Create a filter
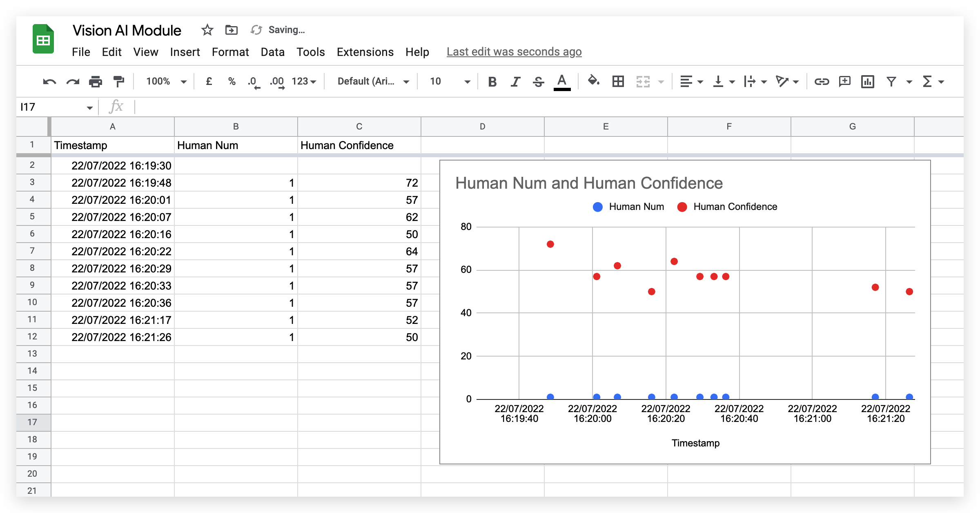980x513 pixels. 891,82
